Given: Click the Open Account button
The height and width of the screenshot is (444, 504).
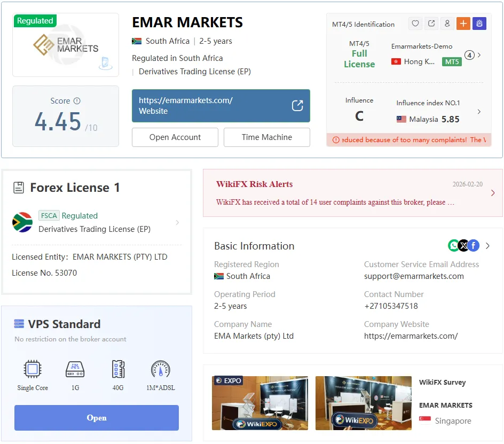Looking at the screenshot, I should (175, 137).
